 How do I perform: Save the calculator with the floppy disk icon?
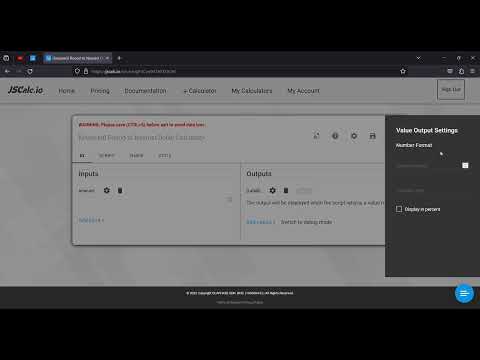tap(373, 136)
